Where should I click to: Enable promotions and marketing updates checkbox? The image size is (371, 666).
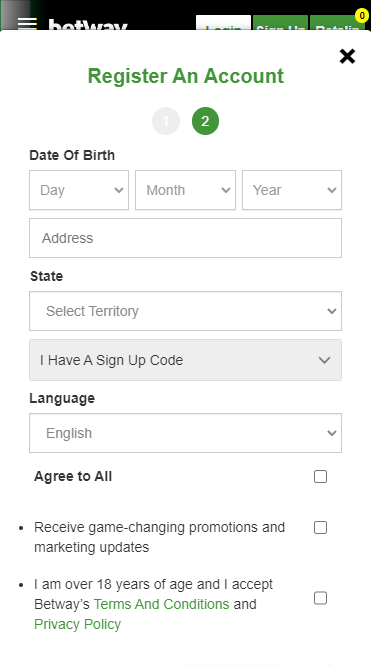pyautogui.click(x=320, y=528)
